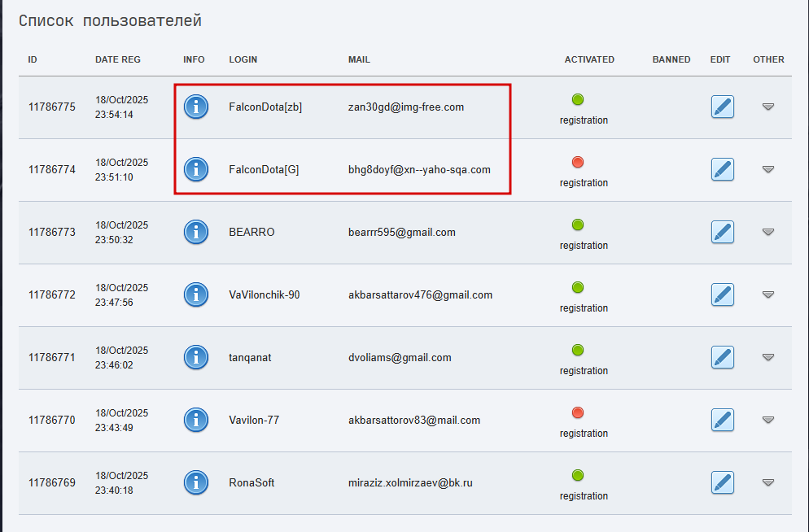Click the LOGIN column header

click(x=243, y=59)
